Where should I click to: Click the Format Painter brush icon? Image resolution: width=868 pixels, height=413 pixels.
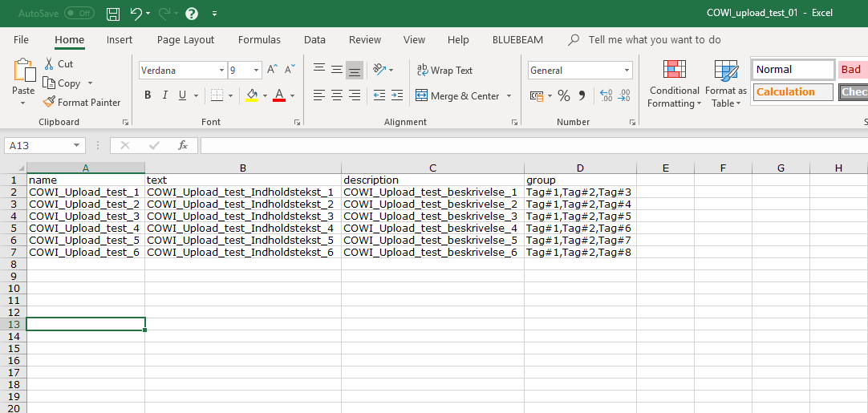(49, 103)
